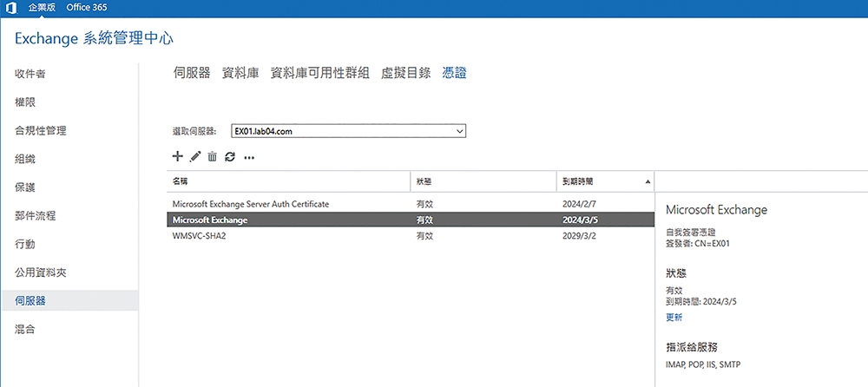Open the 資料庫 tab
Viewport: 868px width, 387px height.
coord(240,74)
